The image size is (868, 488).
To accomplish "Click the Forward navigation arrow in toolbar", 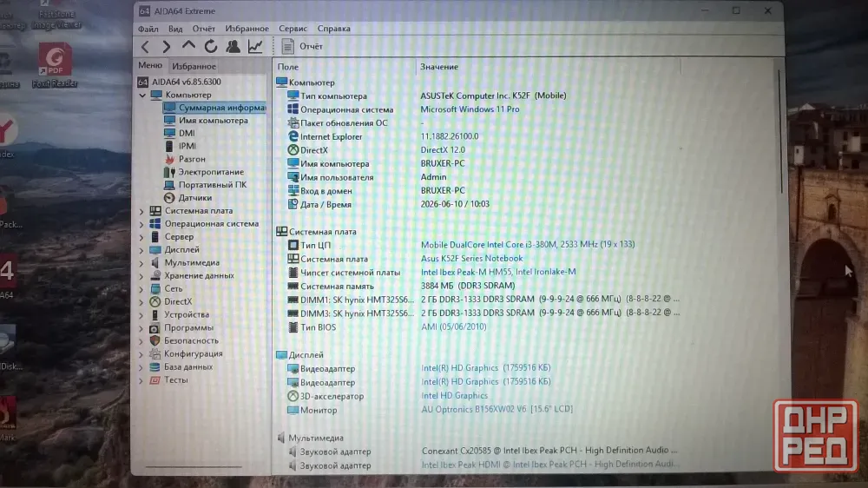I will pos(166,47).
